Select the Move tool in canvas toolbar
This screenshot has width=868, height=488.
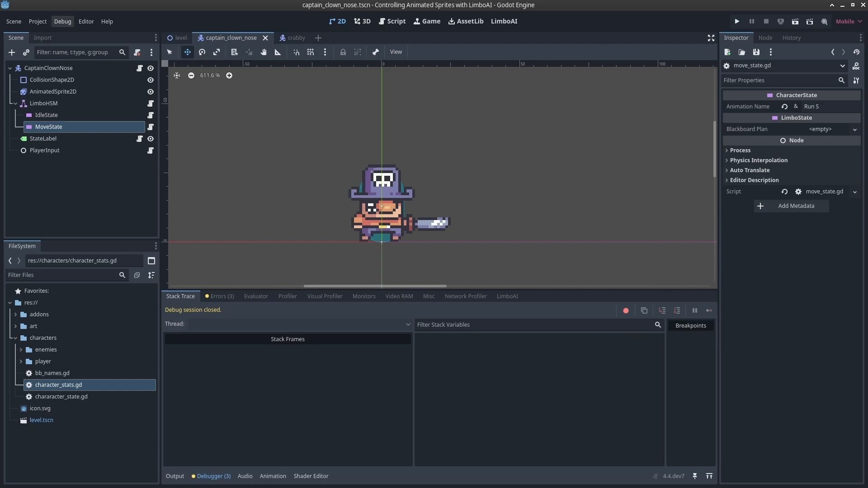coord(188,52)
